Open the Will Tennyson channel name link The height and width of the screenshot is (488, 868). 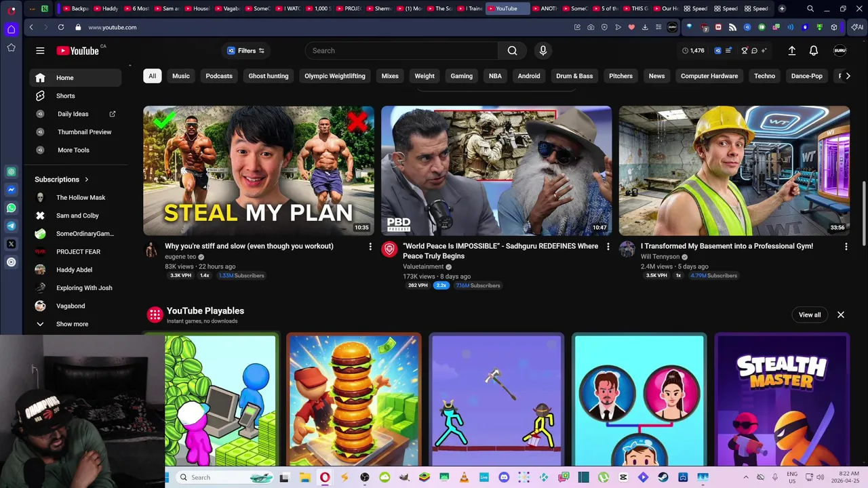(x=660, y=257)
